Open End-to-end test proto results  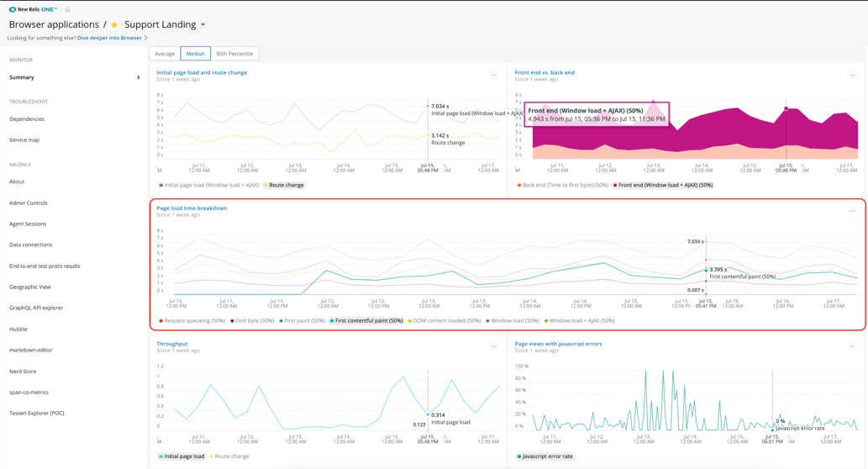(45, 266)
